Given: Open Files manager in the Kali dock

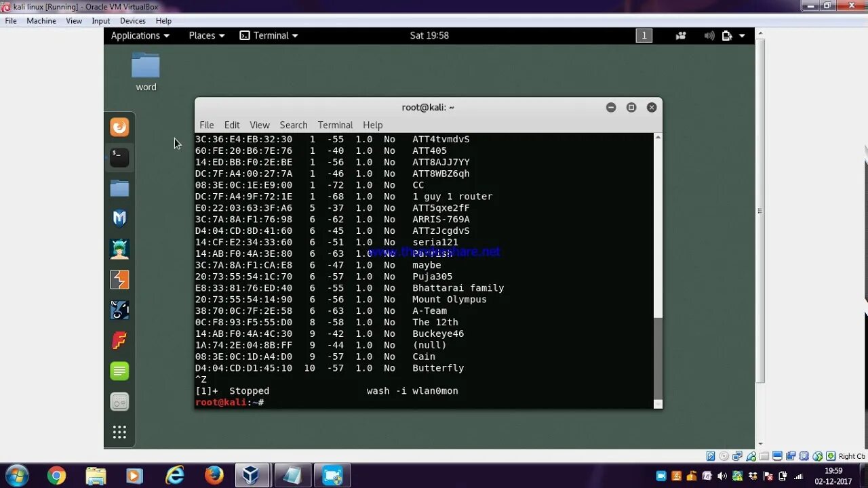Looking at the screenshot, I should [x=119, y=188].
